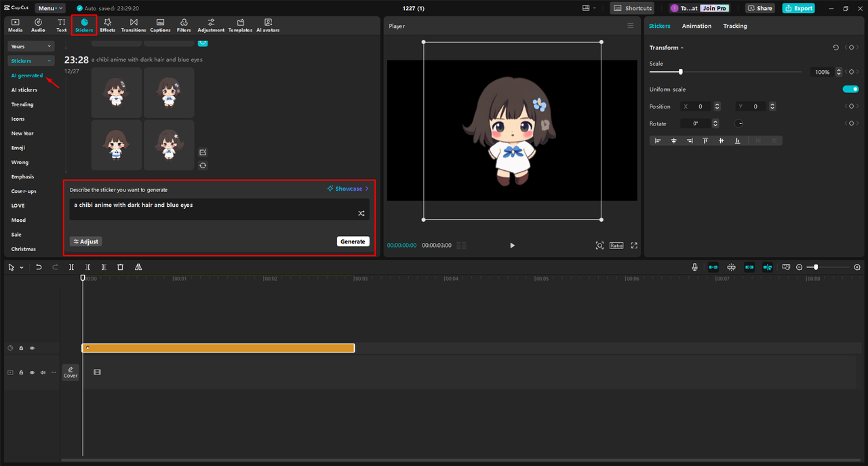
Task: Open the Templates tab
Action: coord(240,25)
